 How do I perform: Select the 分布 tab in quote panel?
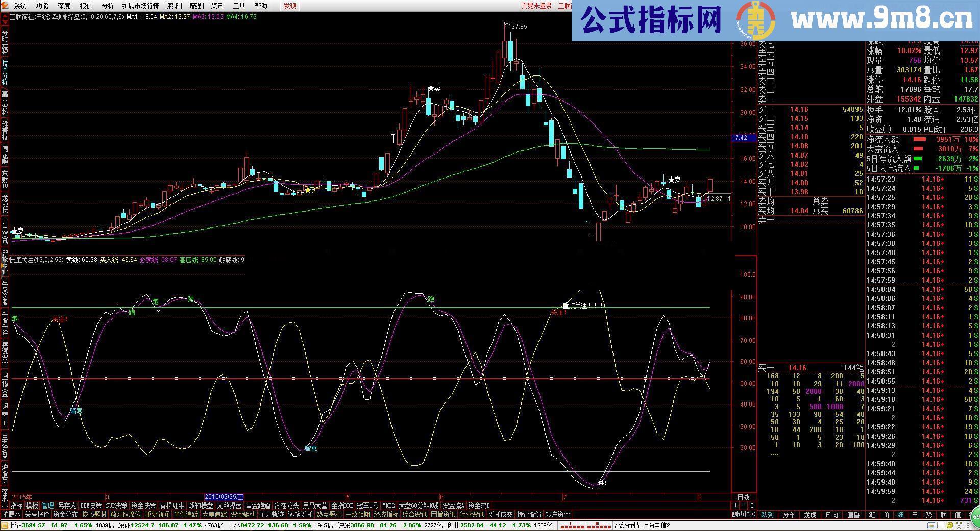[x=789, y=514]
